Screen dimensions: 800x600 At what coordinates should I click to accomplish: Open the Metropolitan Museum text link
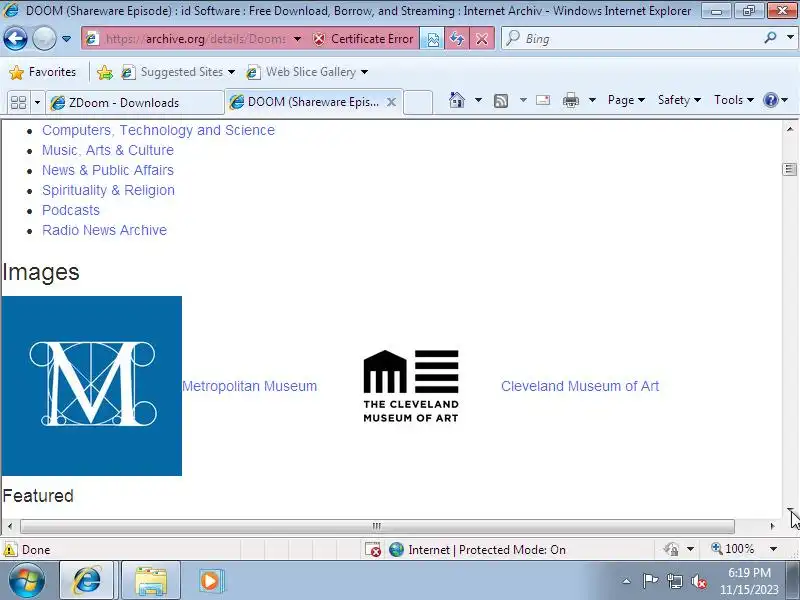pyautogui.click(x=249, y=386)
